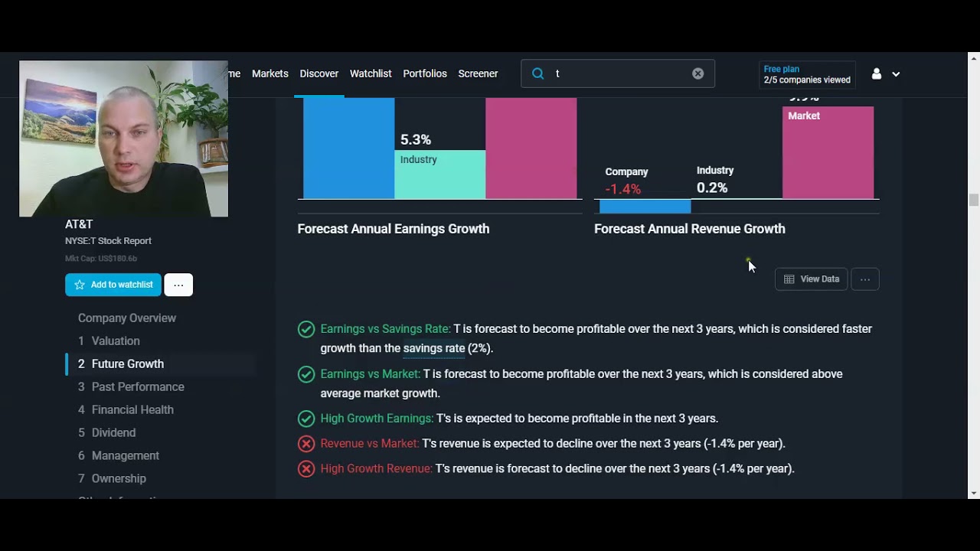Click the View Data button
The width and height of the screenshot is (980, 551).
(x=812, y=279)
